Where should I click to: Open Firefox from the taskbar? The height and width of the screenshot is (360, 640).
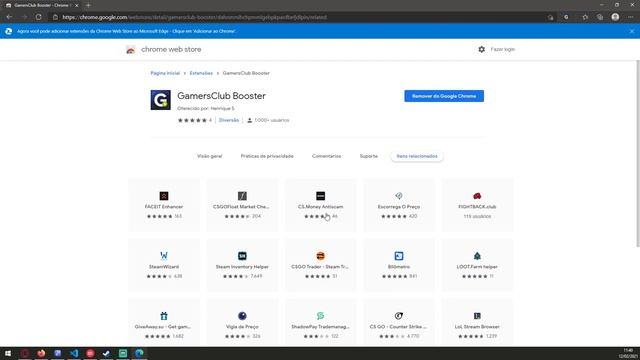[x=41, y=353]
